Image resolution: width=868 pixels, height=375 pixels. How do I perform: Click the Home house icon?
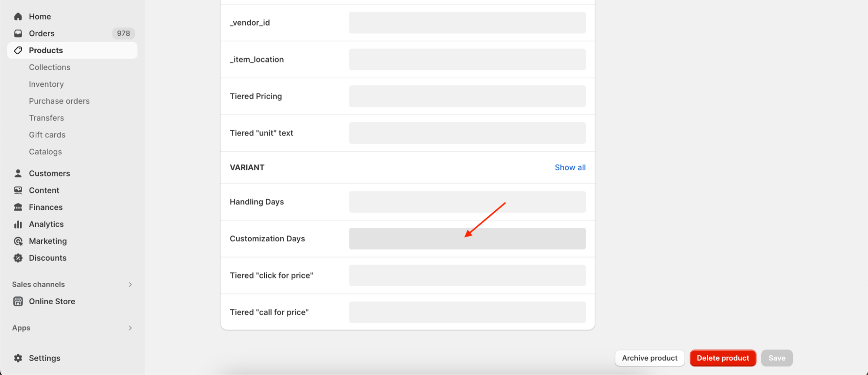point(18,17)
